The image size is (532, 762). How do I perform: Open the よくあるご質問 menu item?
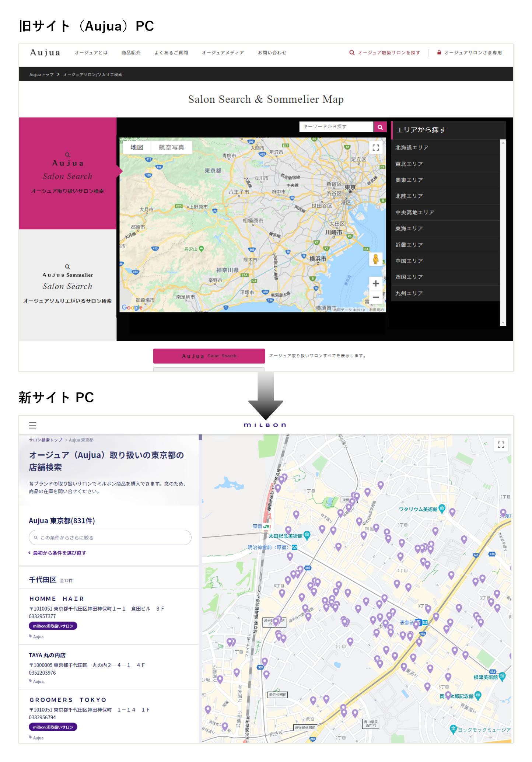click(171, 53)
